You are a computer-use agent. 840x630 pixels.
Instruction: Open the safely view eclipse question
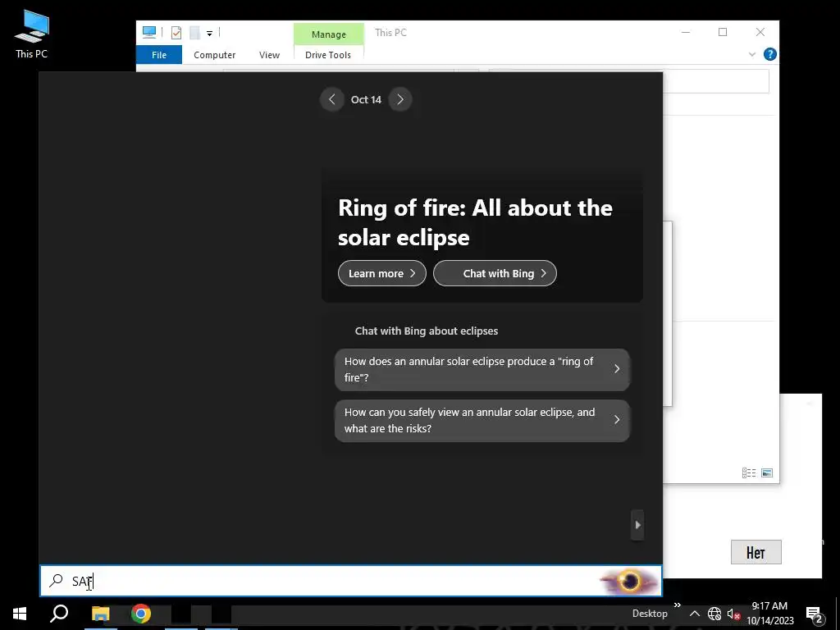tap(482, 421)
